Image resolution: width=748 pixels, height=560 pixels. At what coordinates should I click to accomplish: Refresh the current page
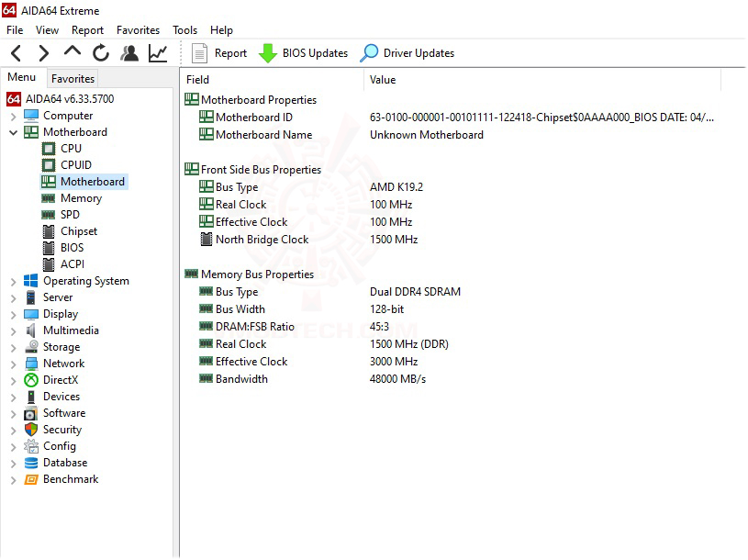tap(101, 53)
